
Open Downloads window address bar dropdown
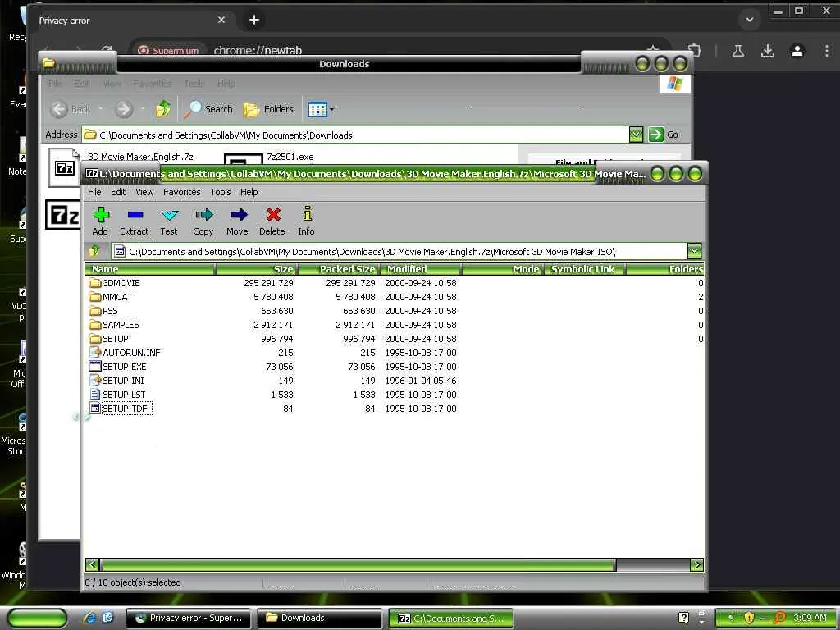636,135
